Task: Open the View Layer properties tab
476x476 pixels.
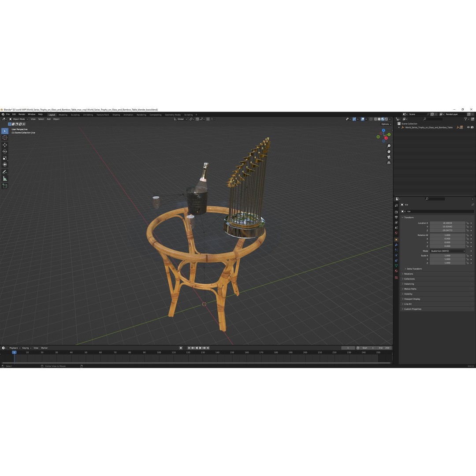Action: pyautogui.click(x=396, y=222)
